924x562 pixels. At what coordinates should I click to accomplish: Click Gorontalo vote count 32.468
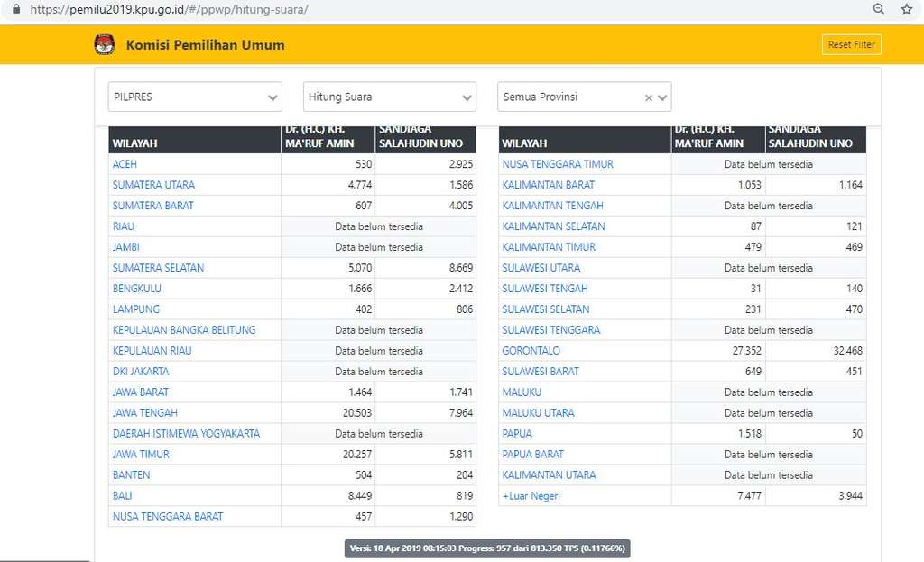[847, 351]
